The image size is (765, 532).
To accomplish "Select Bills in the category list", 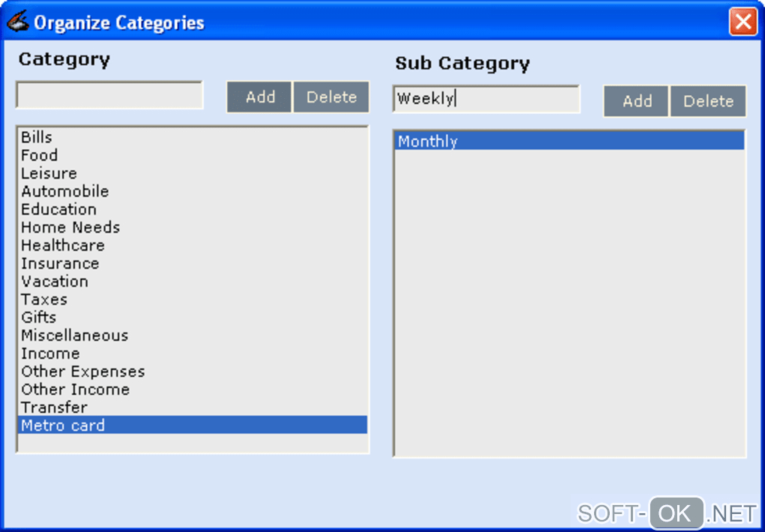I will point(37,137).
